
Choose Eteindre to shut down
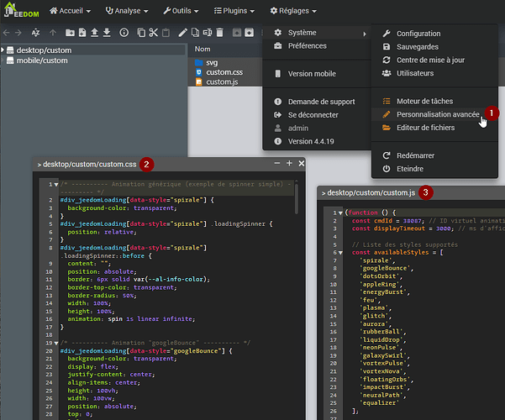(434, 169)
